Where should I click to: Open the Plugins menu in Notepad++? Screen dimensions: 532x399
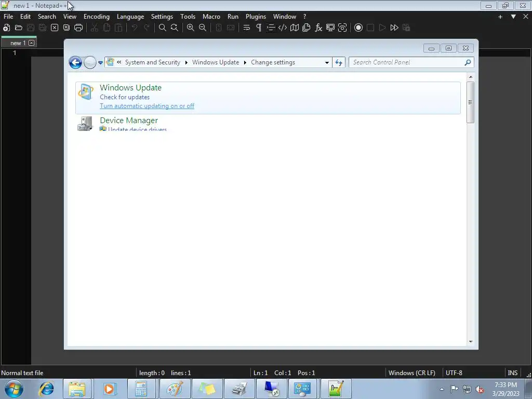(256, 16)
